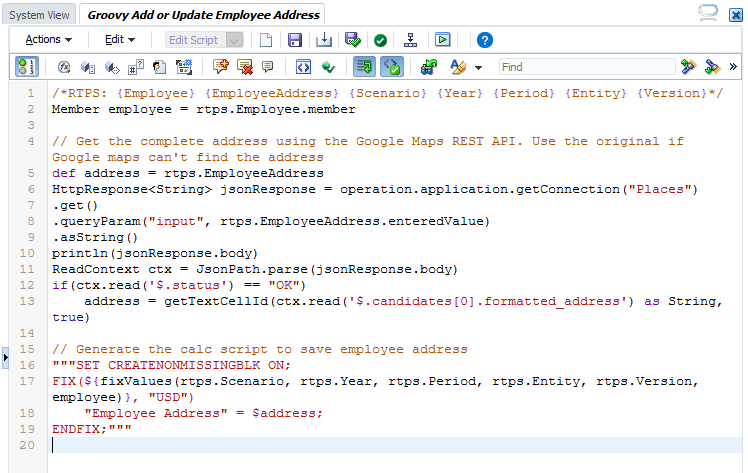Open the Edit menu
The height and width of the screenshot is (473, 748).
tap(120, 40)
